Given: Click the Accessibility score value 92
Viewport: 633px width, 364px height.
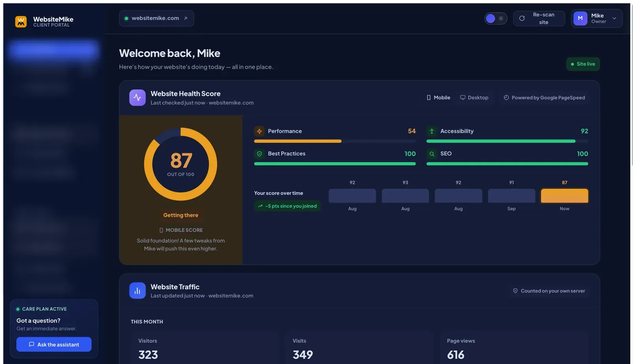Looking at the screenshot, I should [584, 131].
